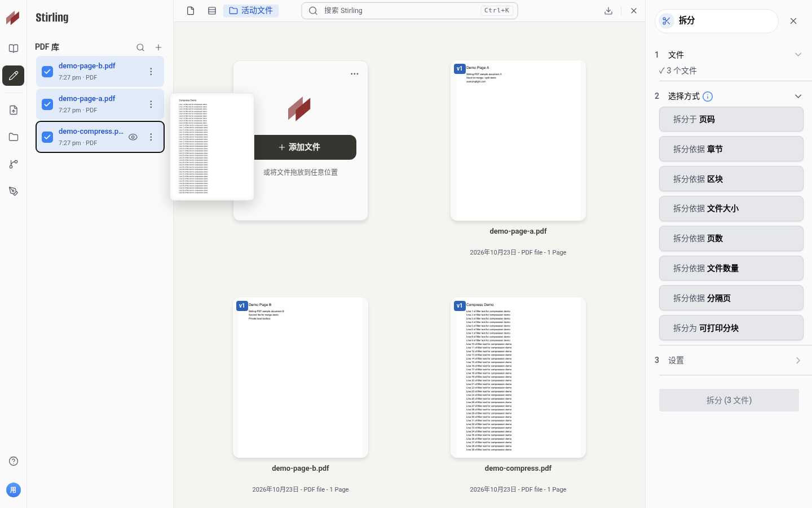
Task: Click the 添加文件 button
Action: click(x=305, y=147)
